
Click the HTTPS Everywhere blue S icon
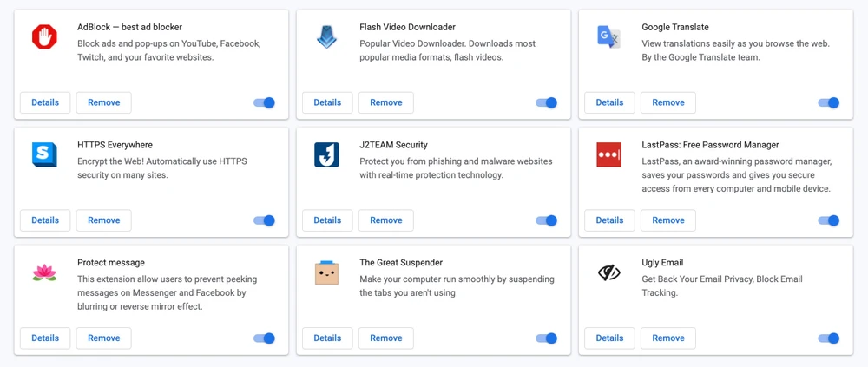click(x=44, y=154)
